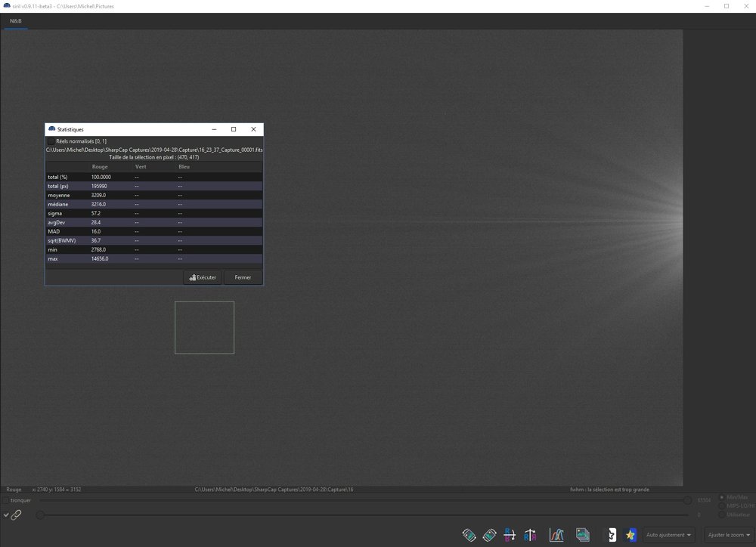Screen dimensions: 756x547
Task: Click the Siril icon in Statistiques title bar
Action: (x=51, y=129)
